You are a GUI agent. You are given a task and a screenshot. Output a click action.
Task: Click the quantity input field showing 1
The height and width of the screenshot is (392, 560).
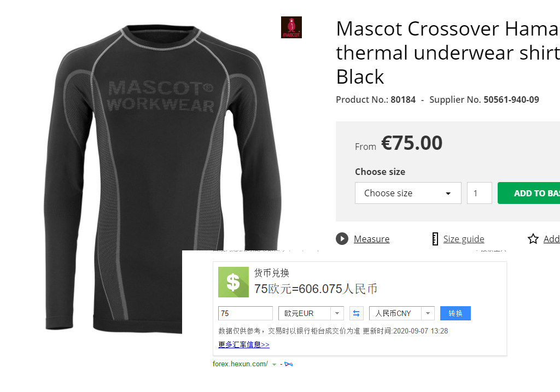pos(479,193)
